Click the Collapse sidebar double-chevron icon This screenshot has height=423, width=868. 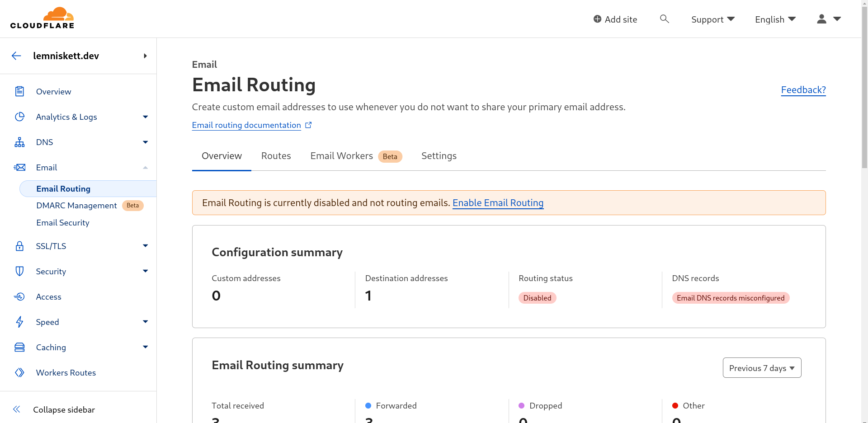pyautogui.click(x=17, y=409)
